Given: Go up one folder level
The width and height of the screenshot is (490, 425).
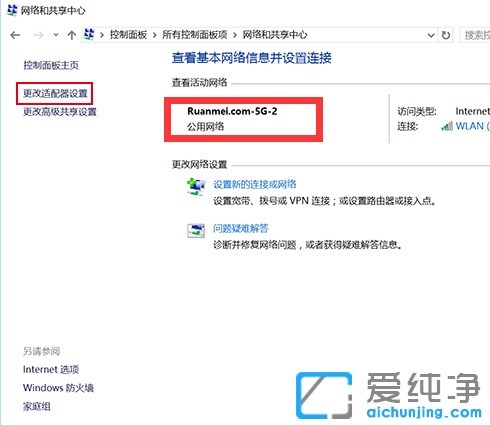Looking at the screenshot, I should tap(72, 35).
